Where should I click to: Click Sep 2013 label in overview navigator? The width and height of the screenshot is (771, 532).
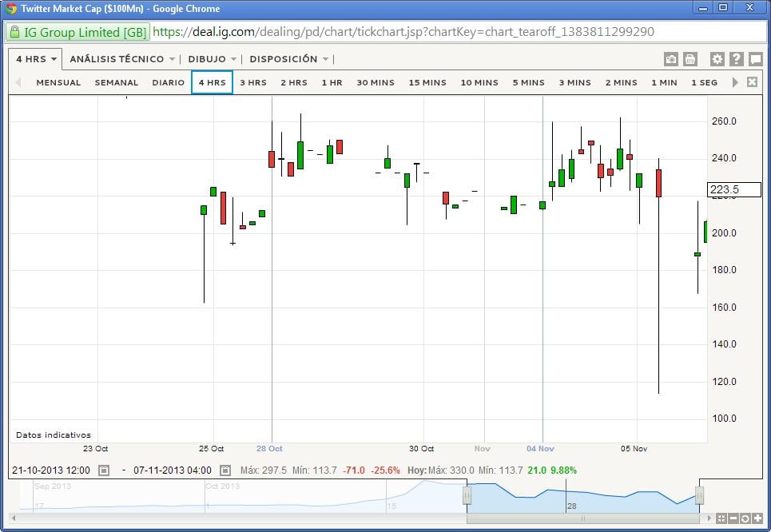click(x=53, y=486)
